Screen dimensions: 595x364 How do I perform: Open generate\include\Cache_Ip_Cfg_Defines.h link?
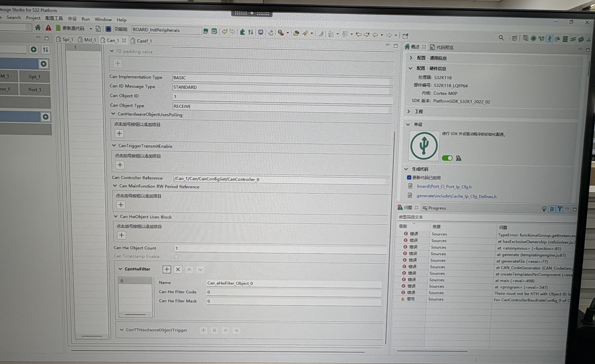(x=456, y=196)
